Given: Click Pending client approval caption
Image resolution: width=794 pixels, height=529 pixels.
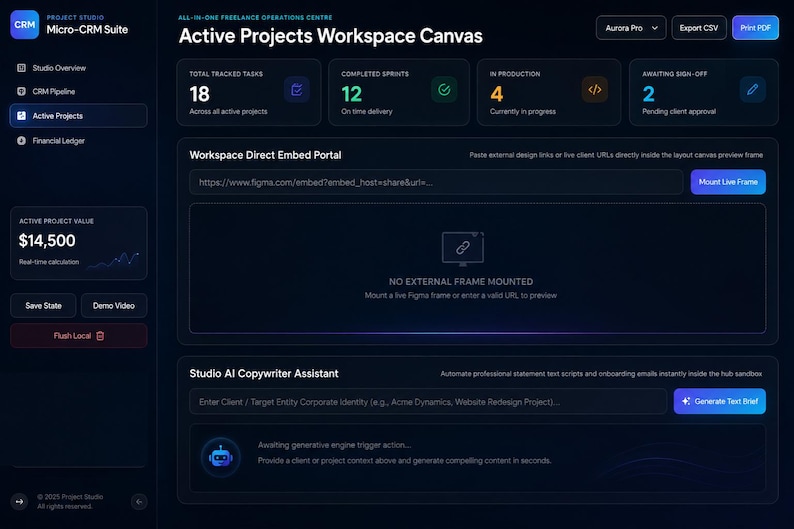Looking at the screenshot, I should coord(679,111).
